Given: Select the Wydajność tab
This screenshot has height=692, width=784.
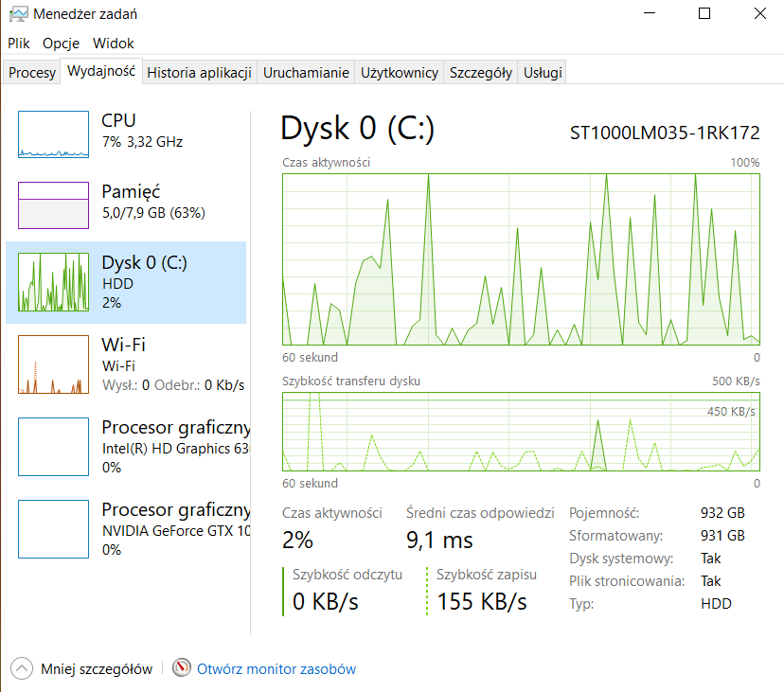Looking at the screenshot, I should [101, 71].
